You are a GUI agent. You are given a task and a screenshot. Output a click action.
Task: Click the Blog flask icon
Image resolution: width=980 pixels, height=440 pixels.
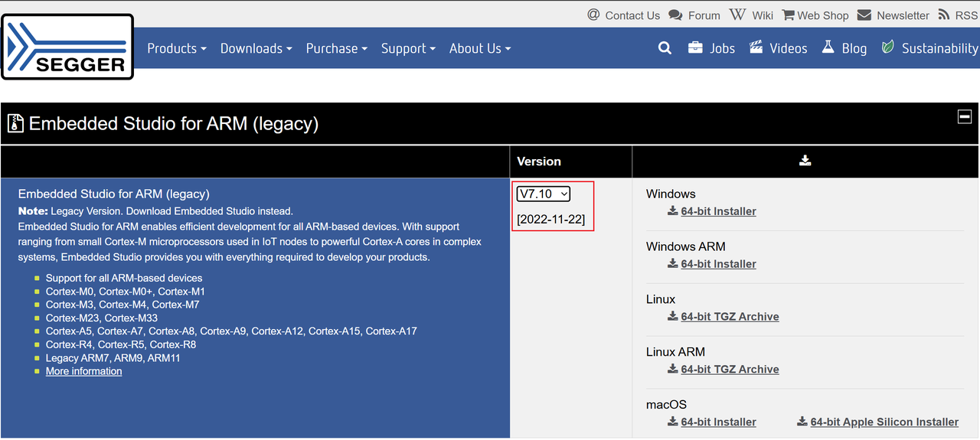[828, 47]
